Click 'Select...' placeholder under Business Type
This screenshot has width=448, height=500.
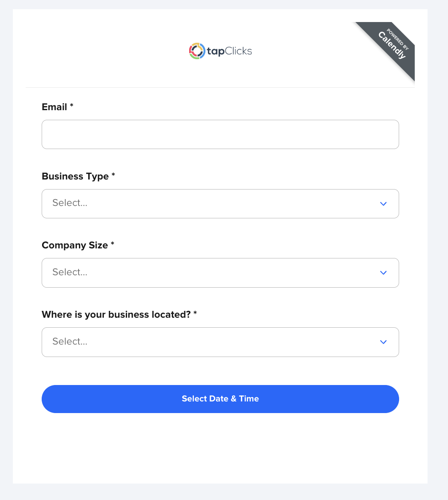click(x=70, y=203)
